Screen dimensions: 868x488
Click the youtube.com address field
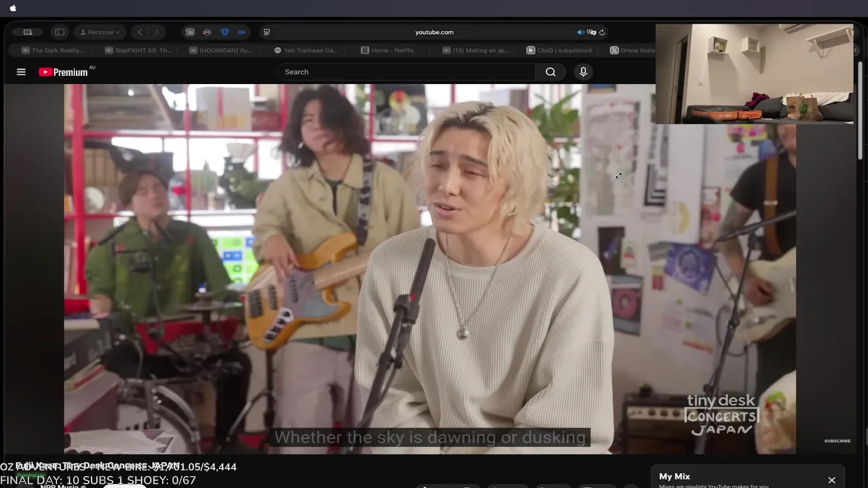coord(434,32)
